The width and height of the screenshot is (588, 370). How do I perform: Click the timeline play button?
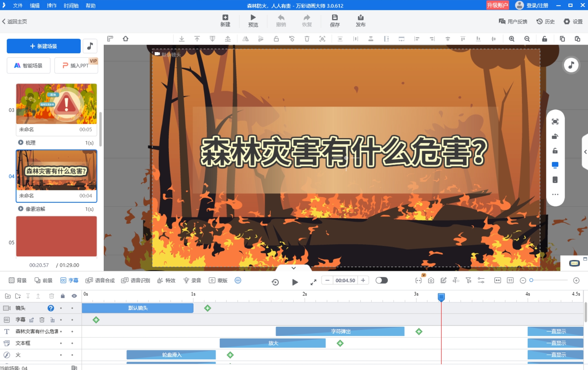click(x=295, y=282)
